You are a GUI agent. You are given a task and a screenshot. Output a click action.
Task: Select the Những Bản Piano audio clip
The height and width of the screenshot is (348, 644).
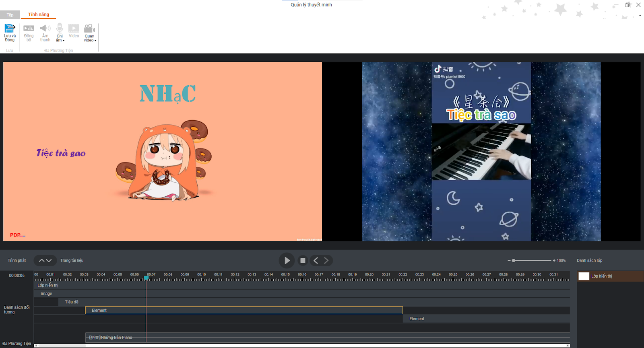[328, 338]
